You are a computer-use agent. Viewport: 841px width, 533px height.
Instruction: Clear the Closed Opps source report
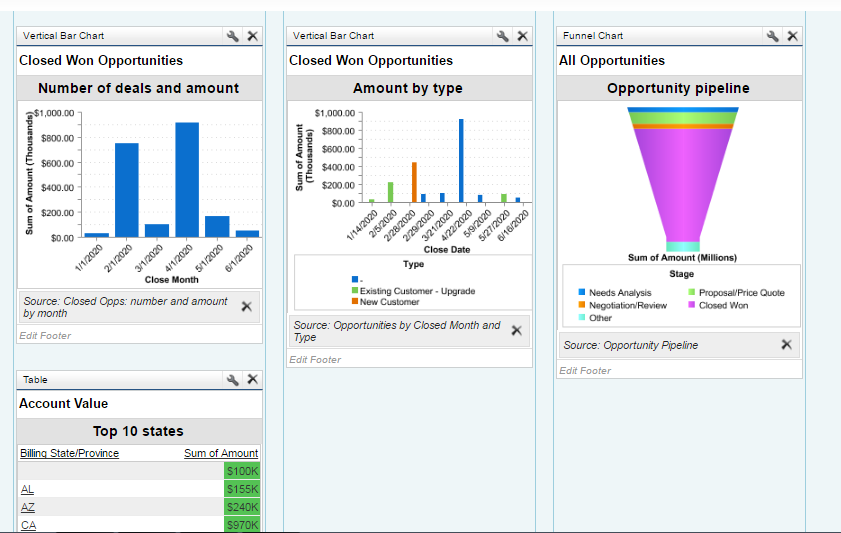click(246, 307)
